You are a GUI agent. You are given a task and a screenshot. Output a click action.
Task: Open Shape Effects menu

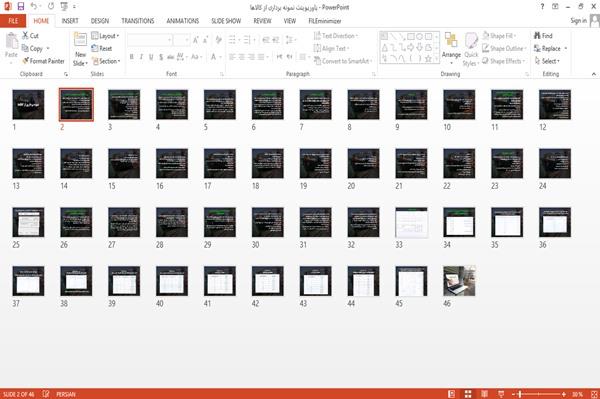click(503, 61)
